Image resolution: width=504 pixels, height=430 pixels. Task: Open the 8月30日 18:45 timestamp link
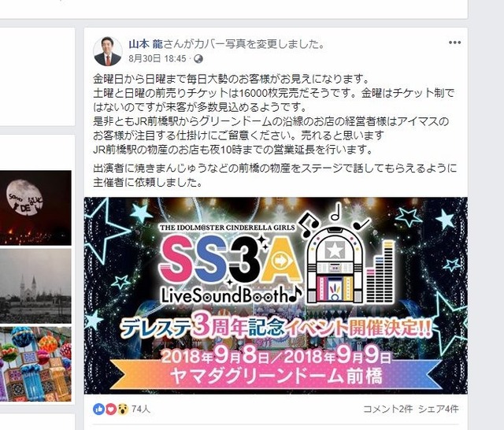coord(157,59)
